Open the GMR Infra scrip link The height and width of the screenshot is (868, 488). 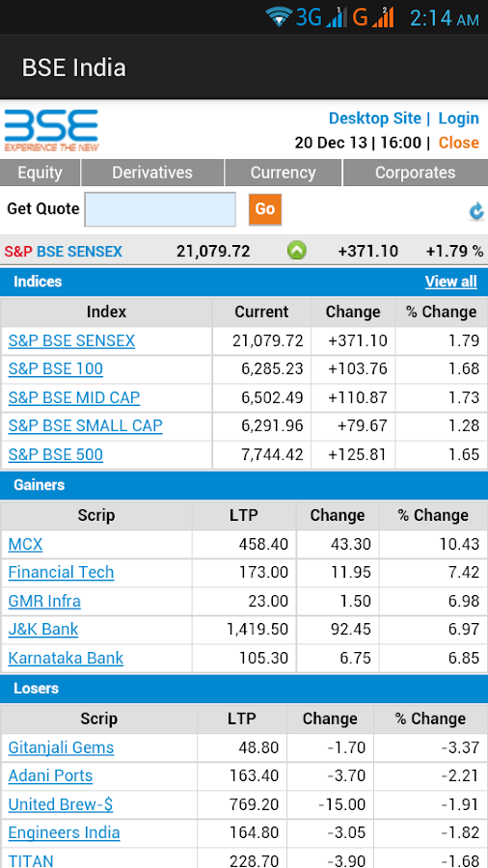click(44, 601)
